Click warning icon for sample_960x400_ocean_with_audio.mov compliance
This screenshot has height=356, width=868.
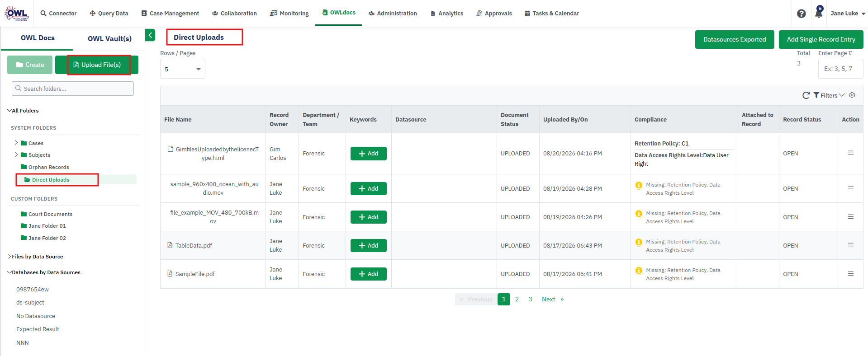[639, 185]
